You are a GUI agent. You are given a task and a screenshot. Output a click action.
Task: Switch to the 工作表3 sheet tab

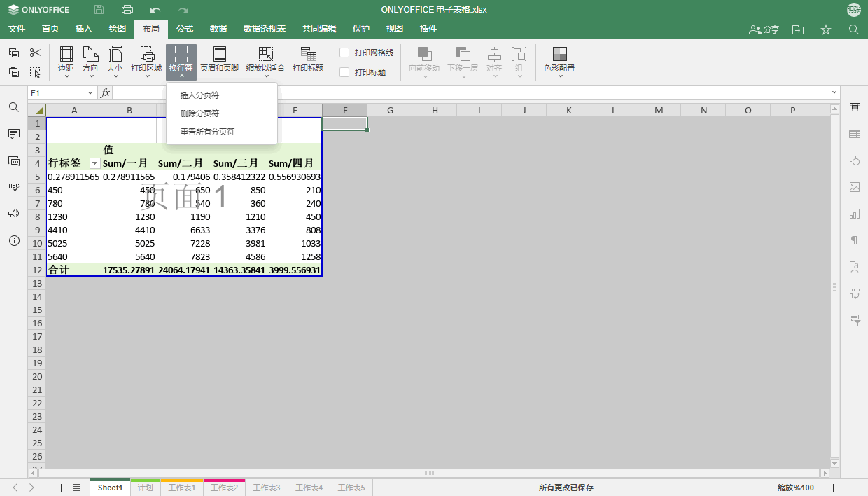coord(267,488)
